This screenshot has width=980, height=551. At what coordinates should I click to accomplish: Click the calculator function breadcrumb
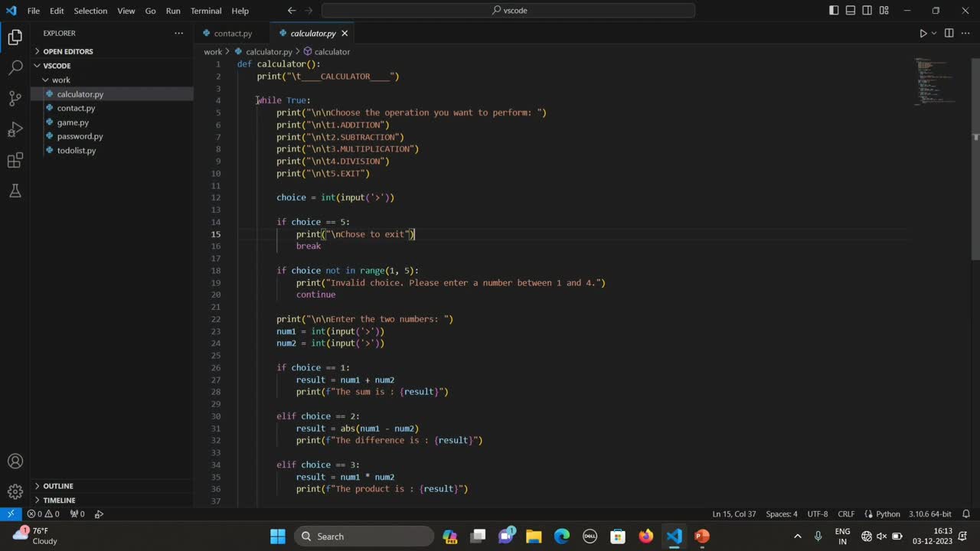pyautogui.click(x=327, y=52)
